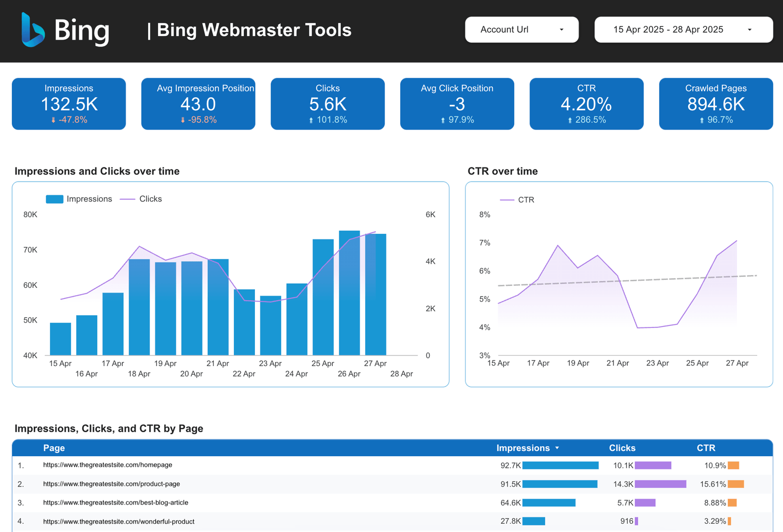The image size is (783, 532).
Task: Click the 14.3K clicks value
Action: tap(623, 484)
